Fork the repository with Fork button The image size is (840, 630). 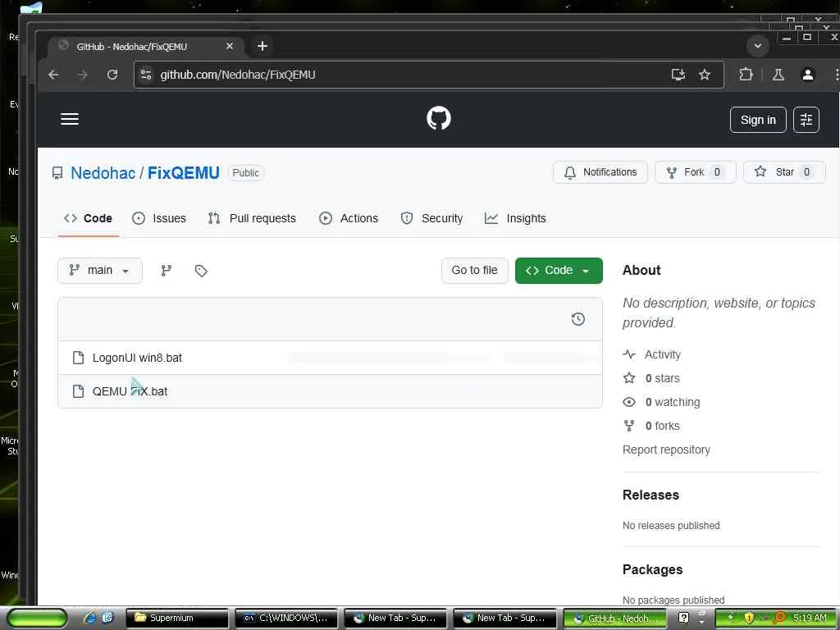tap(696, 172)
